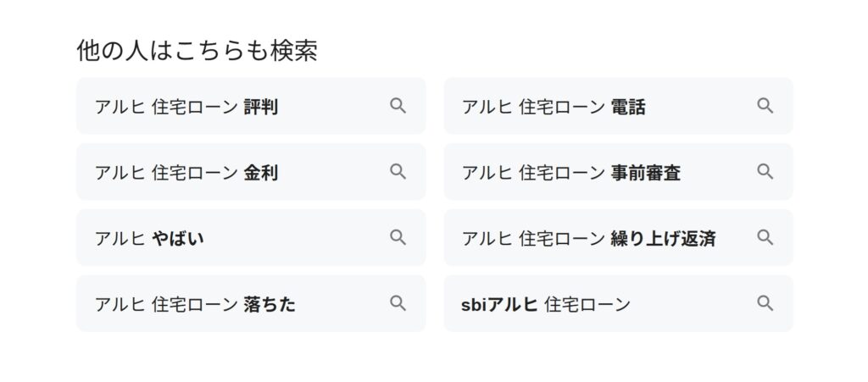
Task: Search for アルヒ やばい
Action: pyautogui.click(x=251, y=237)
